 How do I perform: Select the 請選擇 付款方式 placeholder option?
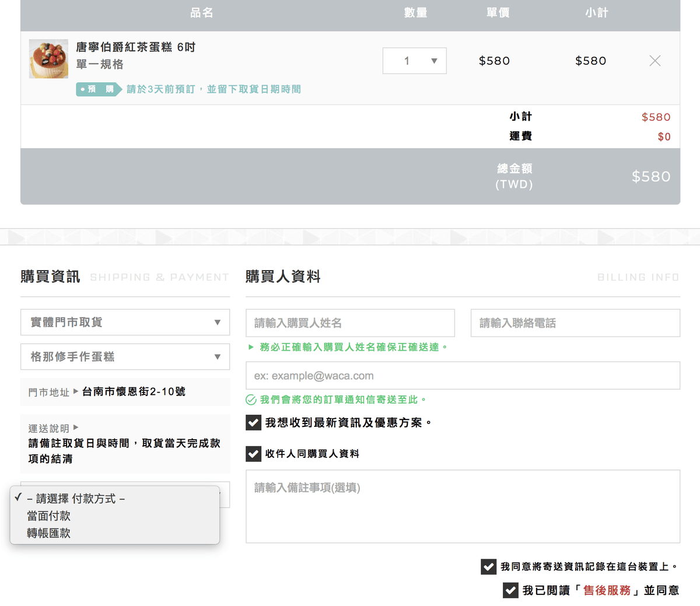click(x=76, y=499)
